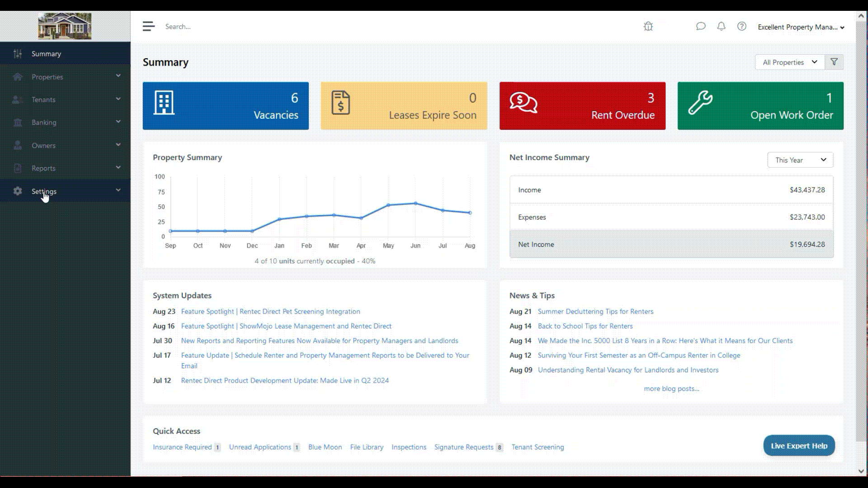This screenshot has width=868, height=488.
Task: Click the hamburger menu icon
Action: click(x=148, y=26)
